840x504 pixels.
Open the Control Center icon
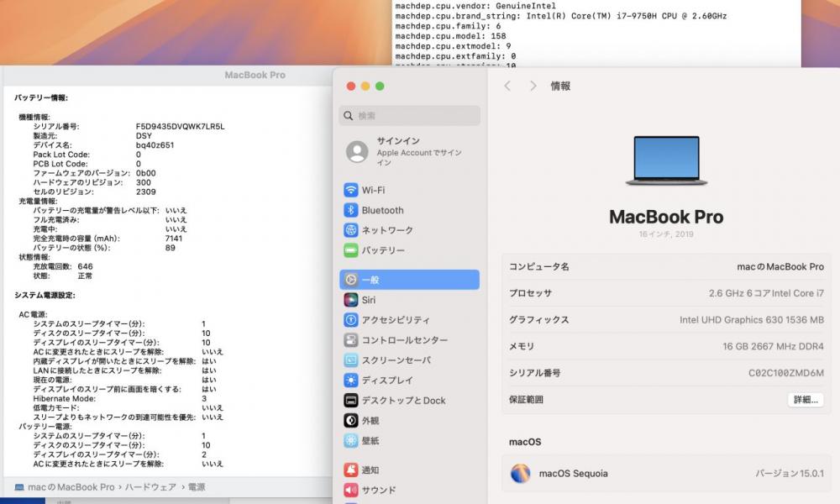coord(351,340)
